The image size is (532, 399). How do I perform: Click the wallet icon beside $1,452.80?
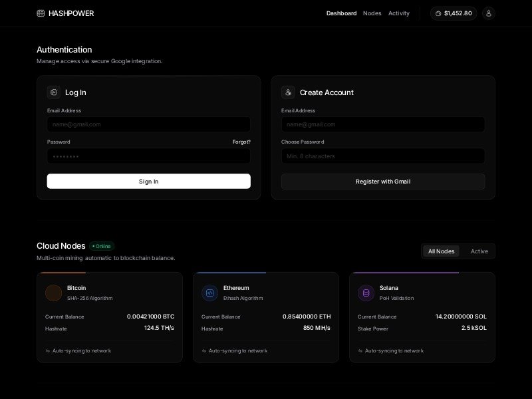(438, 13)
